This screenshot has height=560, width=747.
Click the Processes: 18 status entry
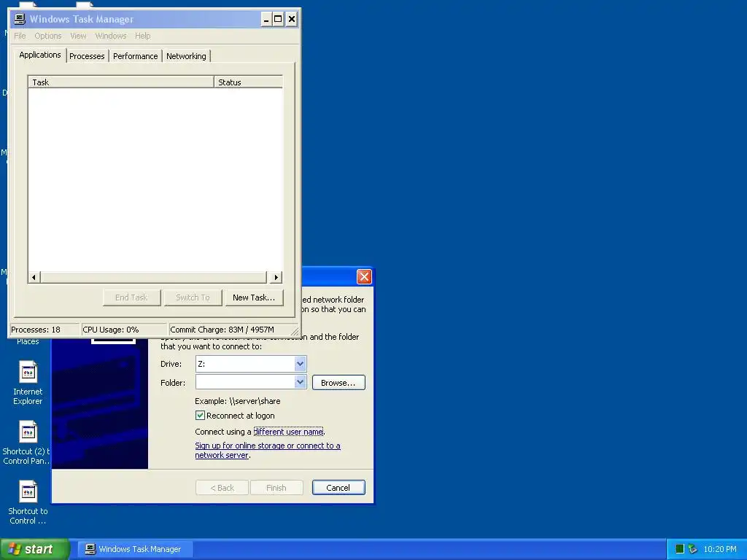click(44, 330)
